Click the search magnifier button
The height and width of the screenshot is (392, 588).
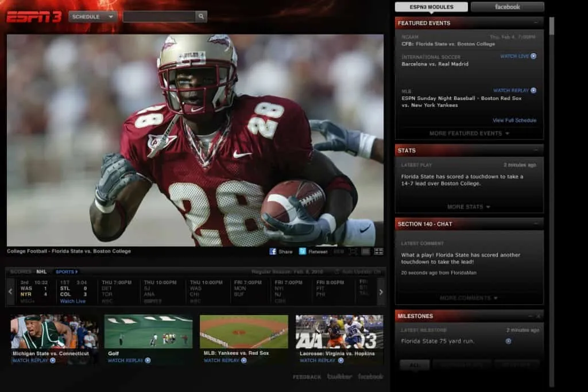201,17
